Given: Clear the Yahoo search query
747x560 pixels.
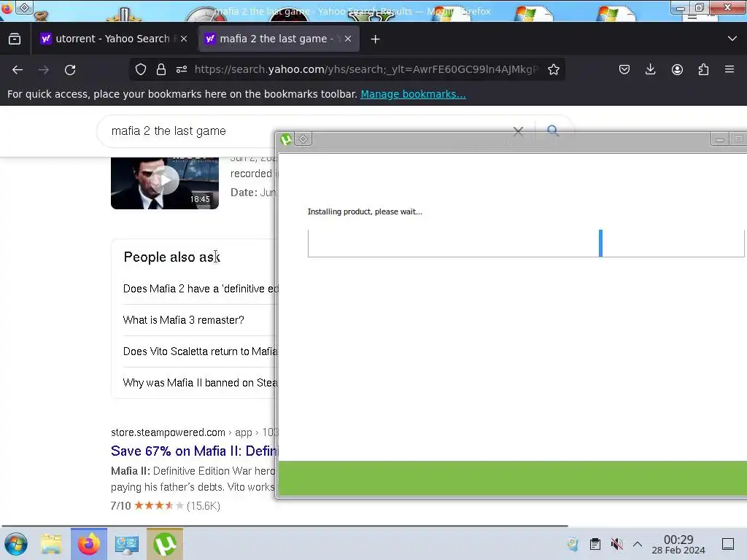Looking at the screenshot, I should click(x=519, y=131).
